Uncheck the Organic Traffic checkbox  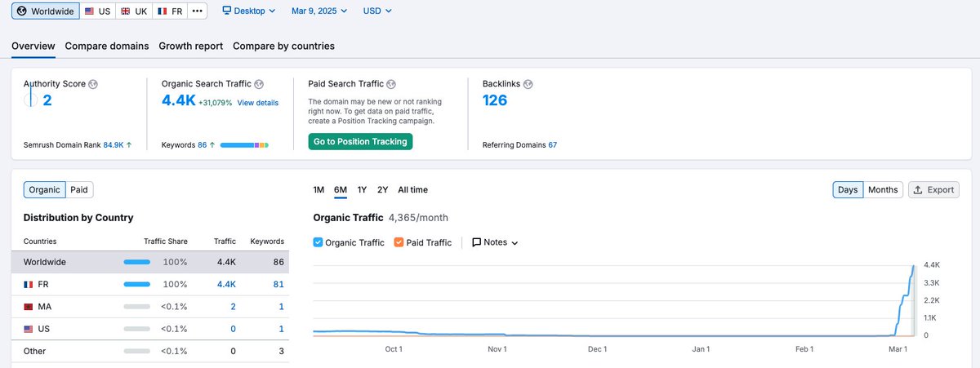tap(318, 242)
